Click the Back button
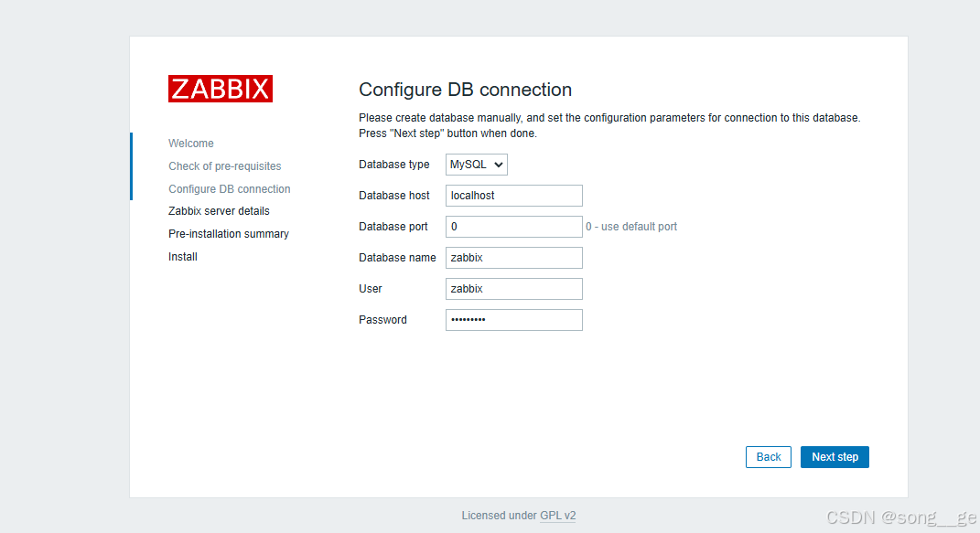Viewport: 980px width, 533px height. coord(768,457)
